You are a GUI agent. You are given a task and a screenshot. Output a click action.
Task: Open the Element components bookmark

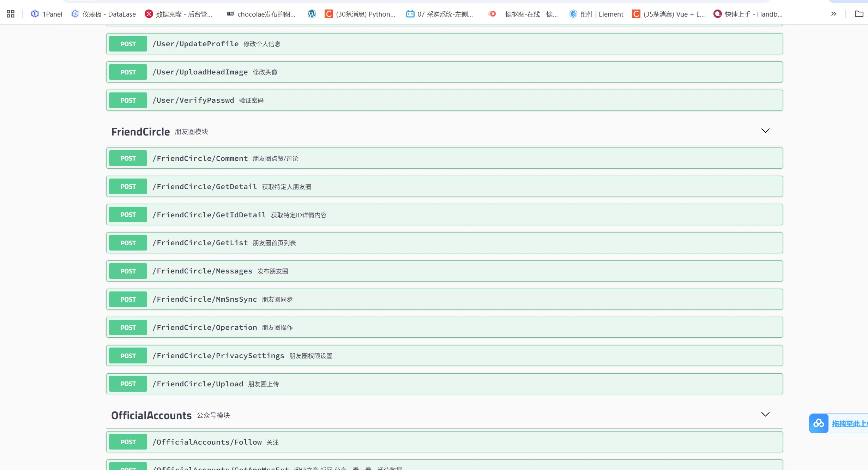click(x=596, y=14)
